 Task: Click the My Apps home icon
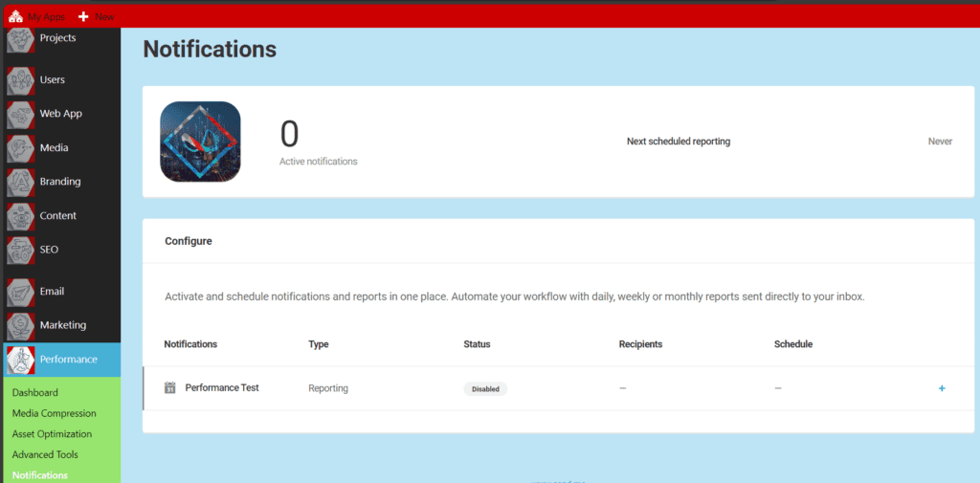pos(15,17)
